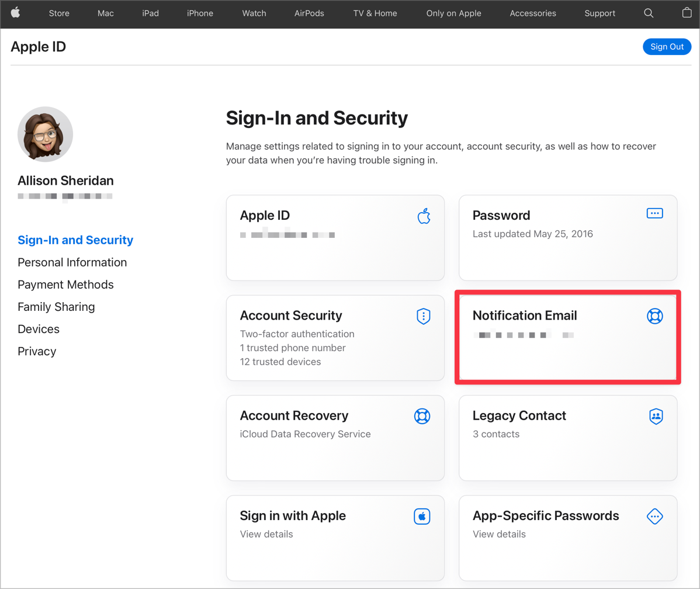This screenshot has height=589, width=700.
Task: Open Devices section
Action: 39,329
